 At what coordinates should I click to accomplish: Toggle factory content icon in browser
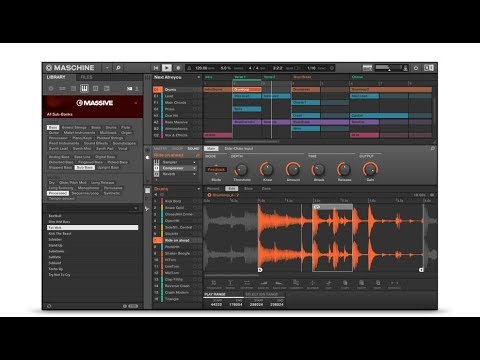pos(129,89)
